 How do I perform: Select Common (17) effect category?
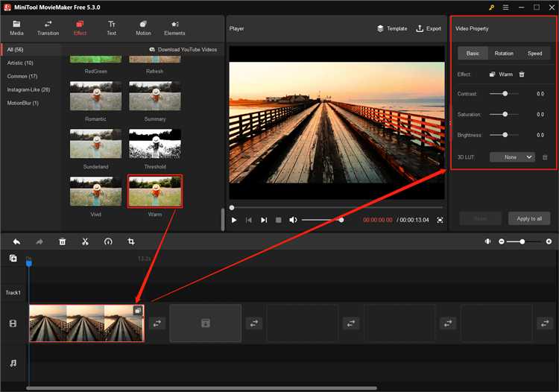(22, 76)
